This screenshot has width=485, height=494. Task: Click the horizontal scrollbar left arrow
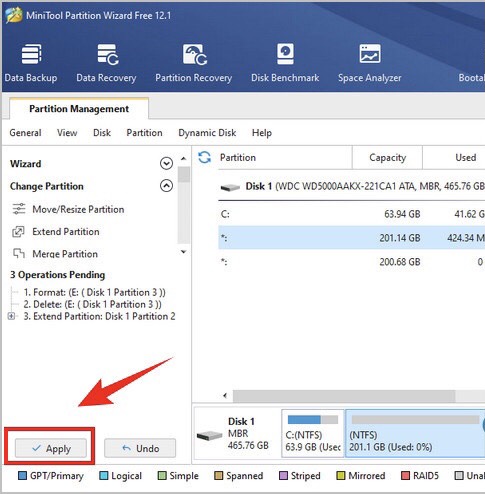[225, 396]
